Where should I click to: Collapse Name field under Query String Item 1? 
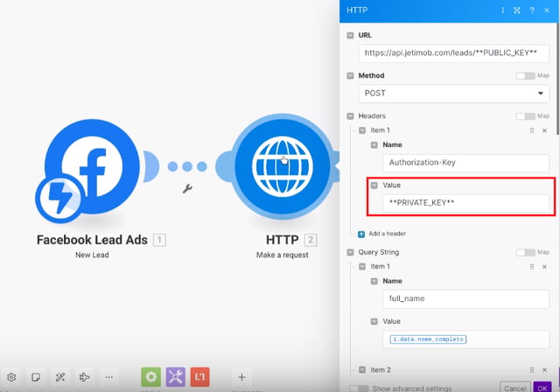(374, 282)
